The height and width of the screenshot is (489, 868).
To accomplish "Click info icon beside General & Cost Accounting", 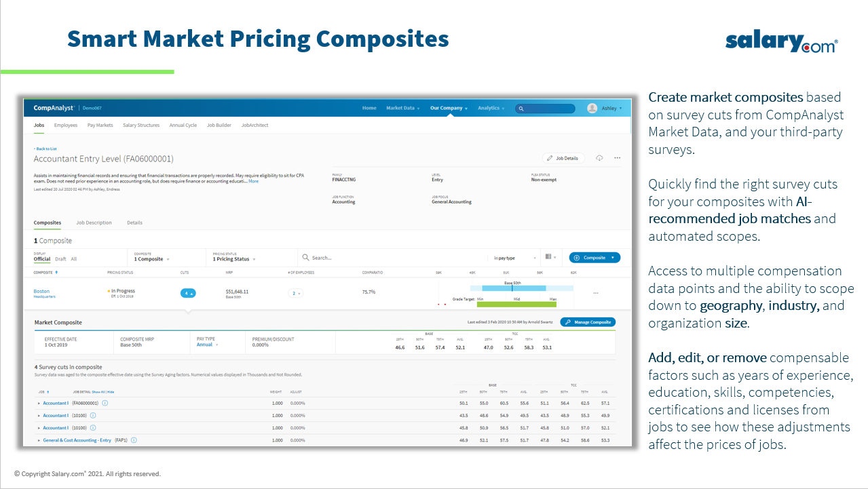I will (x=134, y=440).
